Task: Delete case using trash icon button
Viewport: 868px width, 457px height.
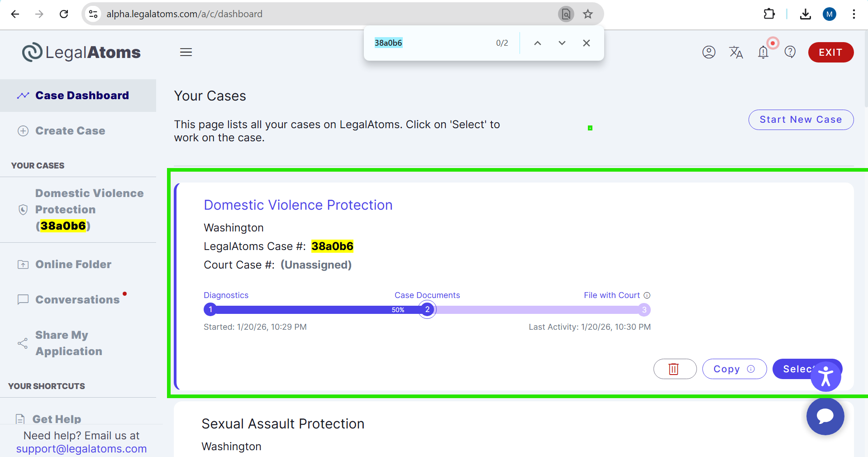Action: 674,369
